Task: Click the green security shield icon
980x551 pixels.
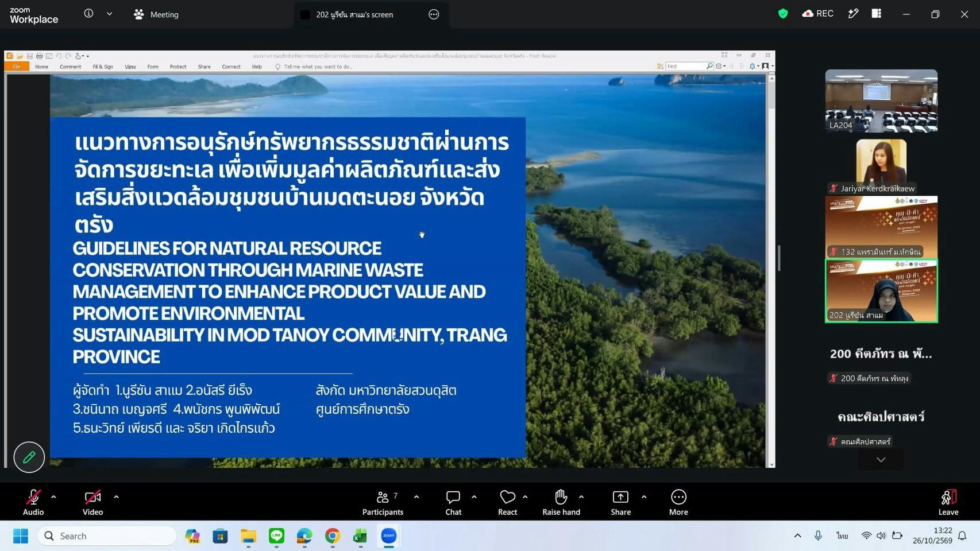Action: point(783,14)
